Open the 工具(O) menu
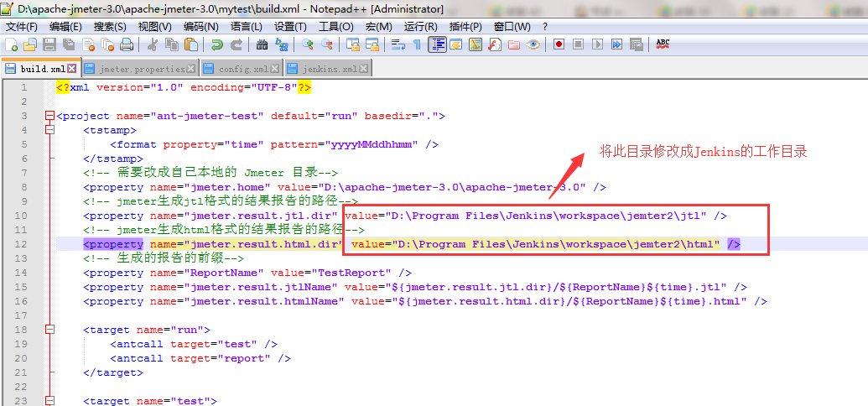 pos(336,27)
